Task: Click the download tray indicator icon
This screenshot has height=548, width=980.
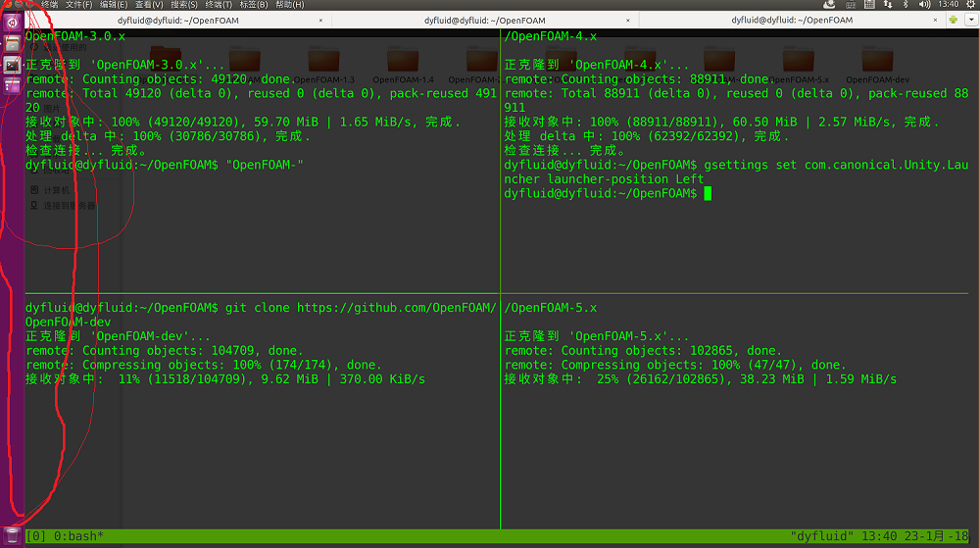Action: click(x=829, y=4)
